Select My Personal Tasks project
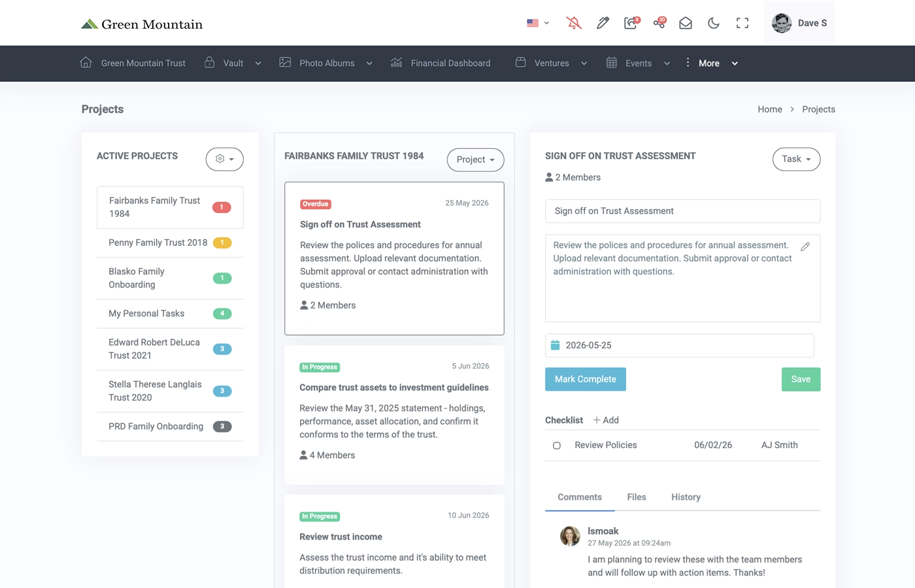This screenshot has width=915, height=588. (x=170, y=314)
